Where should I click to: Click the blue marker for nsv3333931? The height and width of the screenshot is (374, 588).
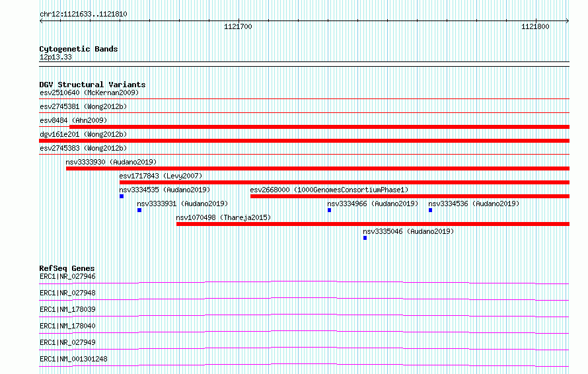139,210
